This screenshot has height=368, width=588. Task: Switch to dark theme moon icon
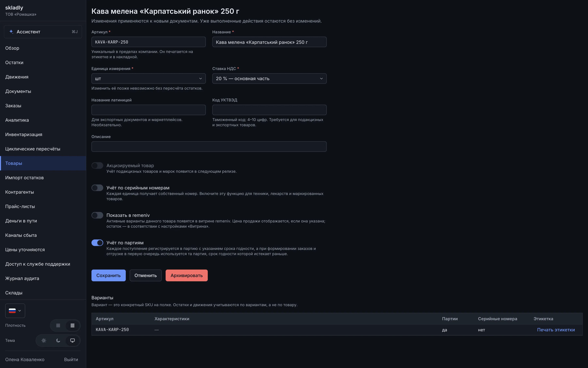(x=58, y=341)
